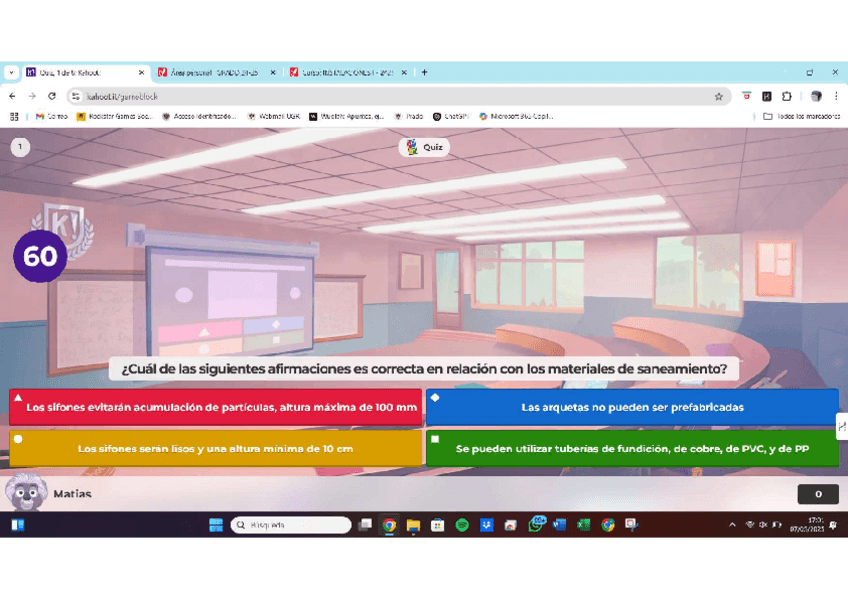The width and height of the screenshot is (848, 599).
Task: Bookmark this page with the star icon
Action: pyautogui.click(x=718, y=97)
